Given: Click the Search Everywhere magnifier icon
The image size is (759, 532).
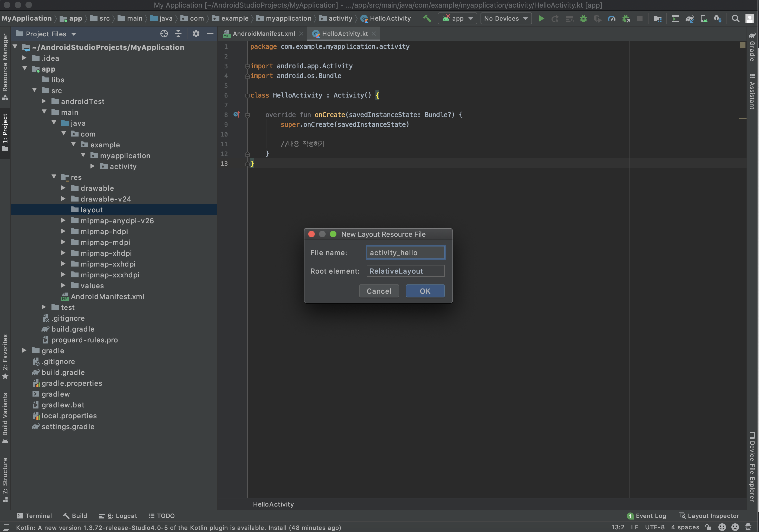Looking at the screenshot, I should click(x=735, y=18).
